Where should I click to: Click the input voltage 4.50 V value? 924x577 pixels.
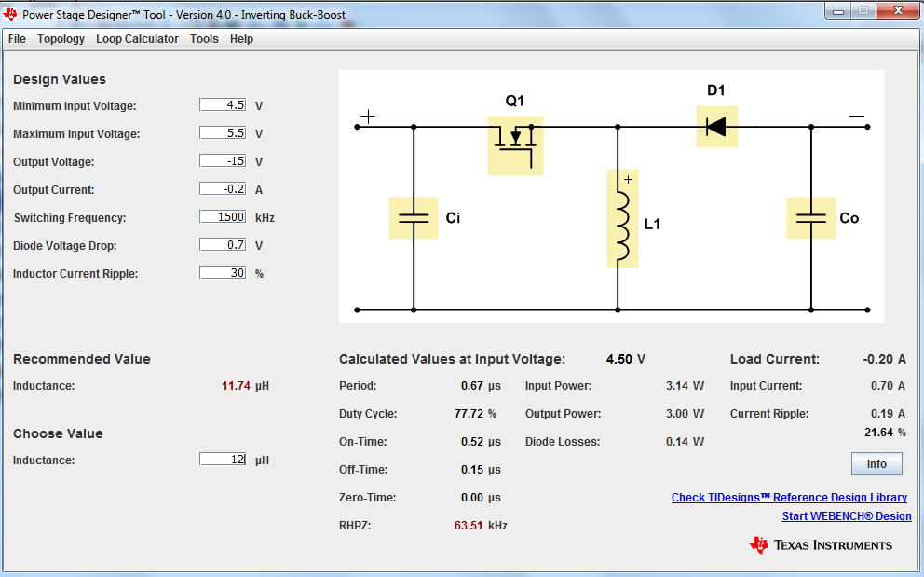pos(626,359)
